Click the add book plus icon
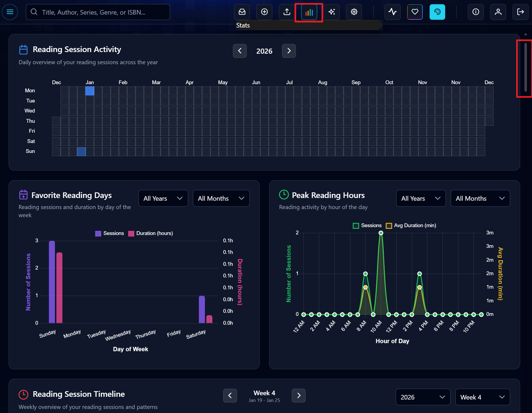 pos(264,12)
